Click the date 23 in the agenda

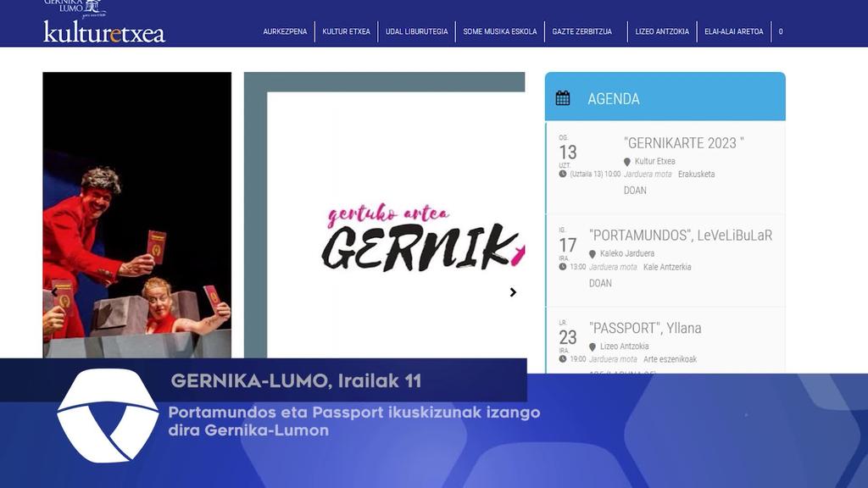coord(568,337)
